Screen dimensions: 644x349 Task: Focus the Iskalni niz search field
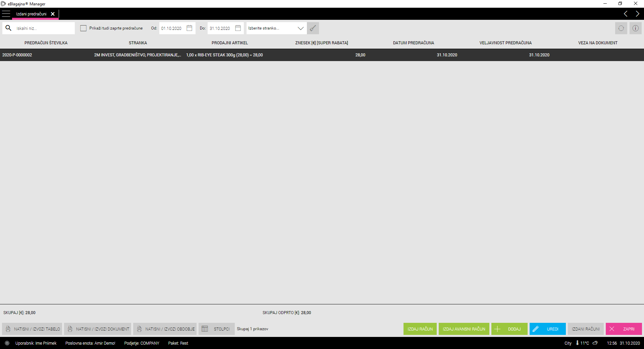44,28
